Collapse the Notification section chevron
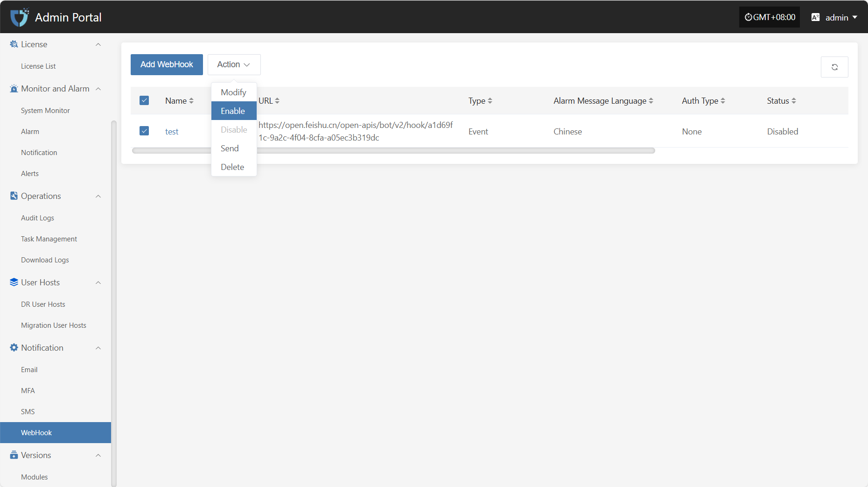The width and height of the screenshot is (868, 487). (98, 348)
